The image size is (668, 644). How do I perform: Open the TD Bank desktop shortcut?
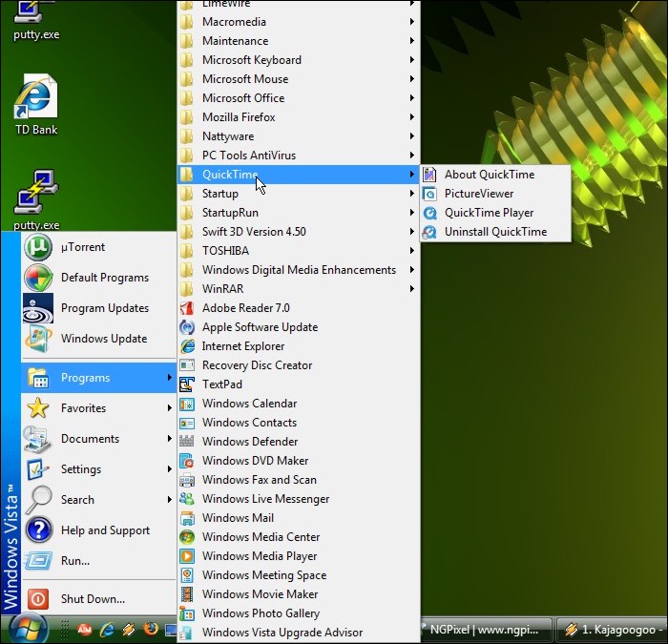pos(36,99)
